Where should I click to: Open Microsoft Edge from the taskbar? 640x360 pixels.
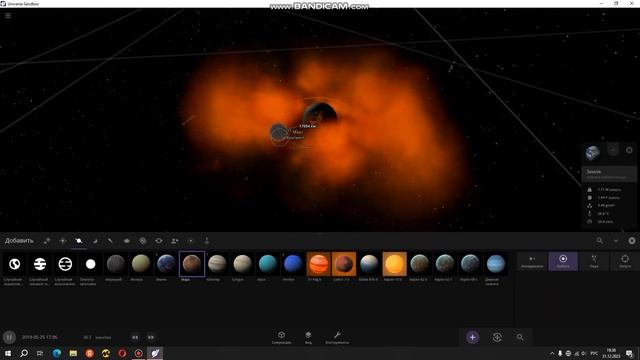(x=57, y=353)
